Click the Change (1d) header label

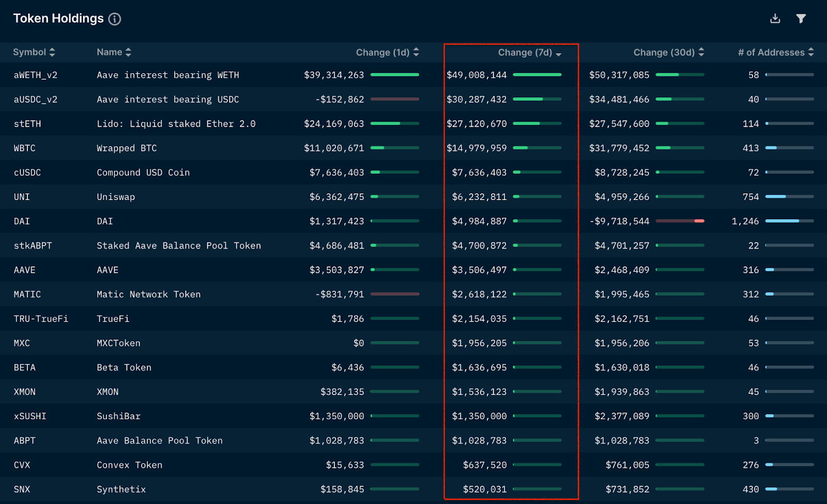pos(382,53)
